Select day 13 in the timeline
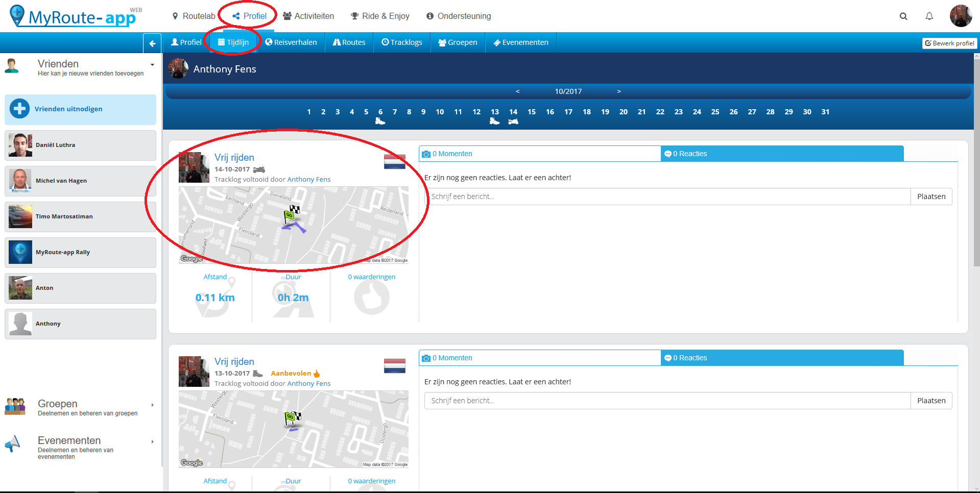The width and height of the screenshot is (980, 493). [495, 112]
